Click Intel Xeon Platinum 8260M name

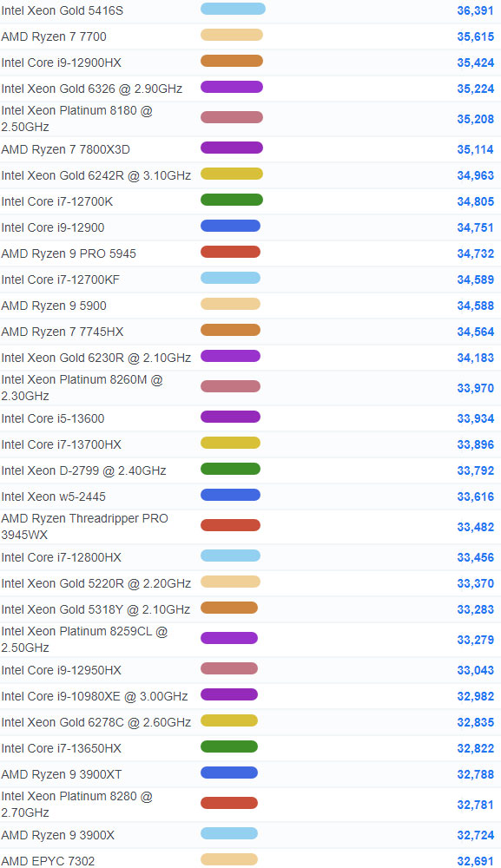[x=82, y=387]
